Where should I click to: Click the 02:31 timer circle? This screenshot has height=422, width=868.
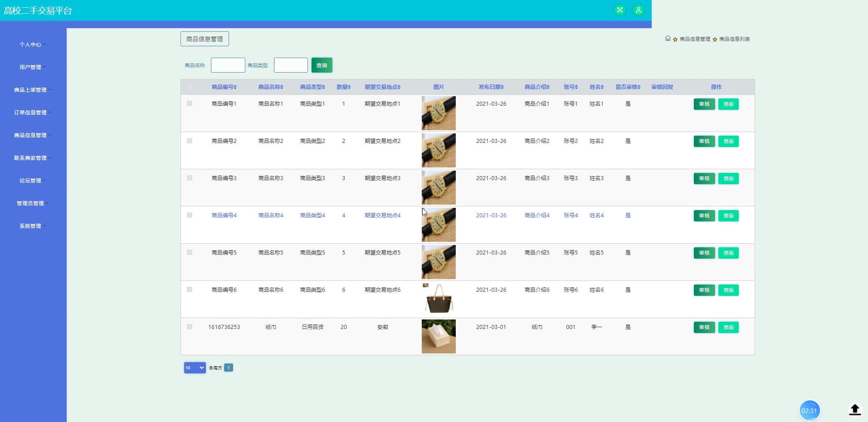tap(809, 410)
